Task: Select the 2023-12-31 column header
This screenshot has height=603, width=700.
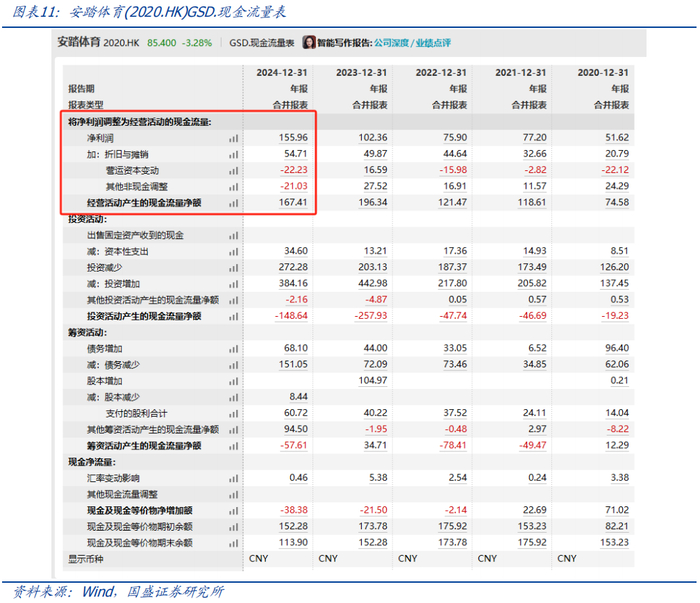Action: point(361,73)
